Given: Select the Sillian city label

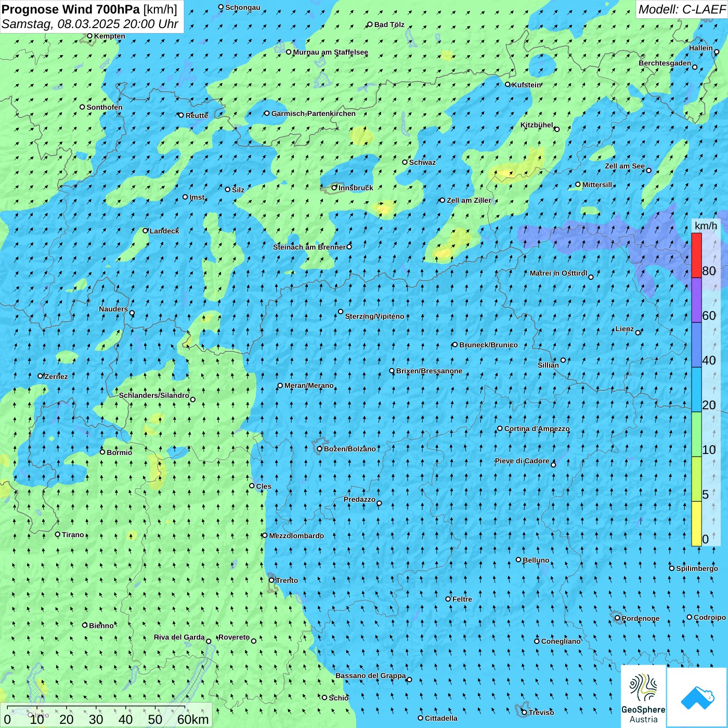Looking at the screenshot, I should tap(548, 365).
